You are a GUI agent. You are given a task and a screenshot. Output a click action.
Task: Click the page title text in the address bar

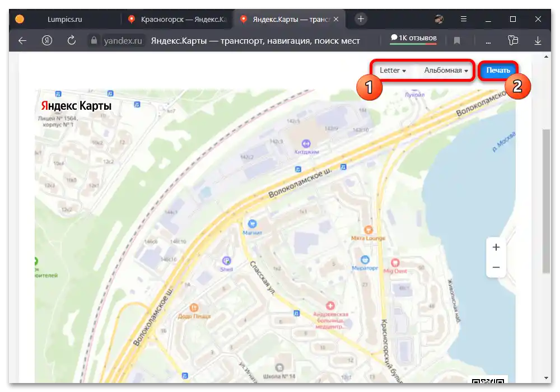pos(255,41)
